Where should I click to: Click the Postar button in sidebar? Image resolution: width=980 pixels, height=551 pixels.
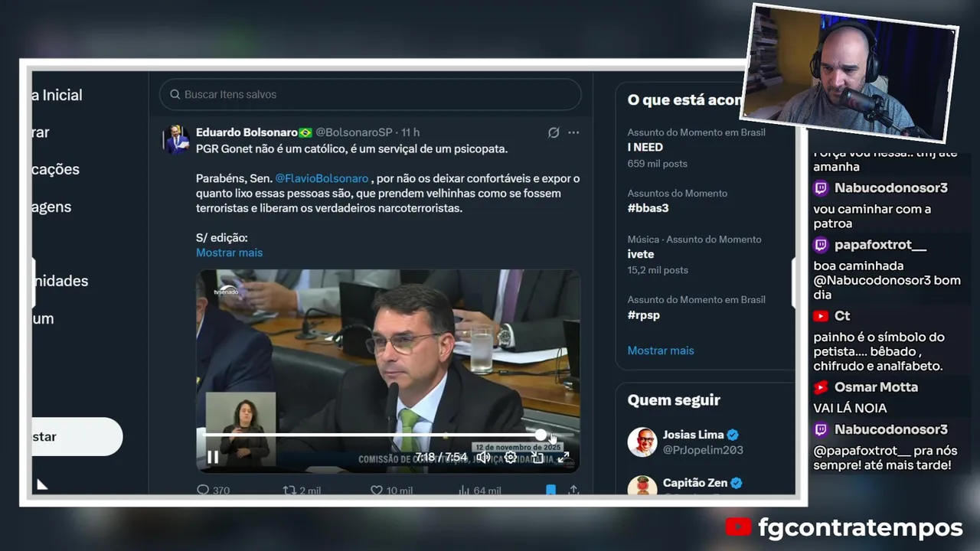(77, 437)
